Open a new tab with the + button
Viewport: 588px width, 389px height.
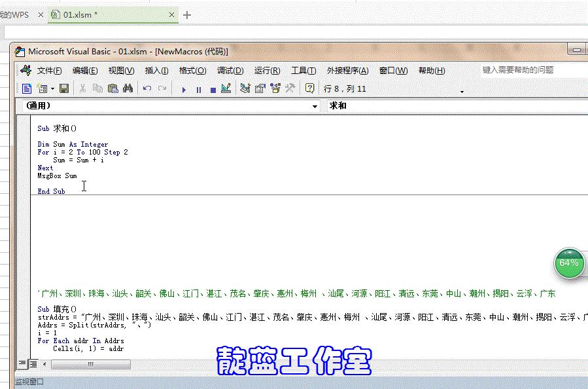[x=188, y=13]
